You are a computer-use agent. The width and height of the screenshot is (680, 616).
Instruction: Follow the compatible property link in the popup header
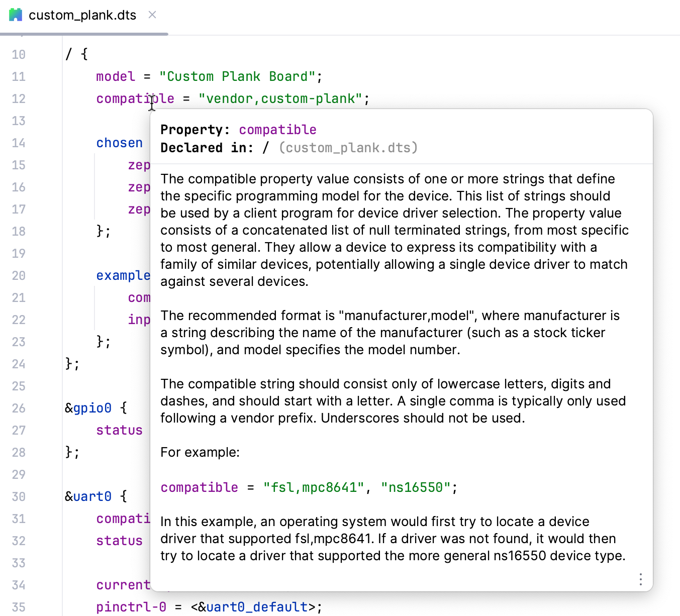[277, 130]
